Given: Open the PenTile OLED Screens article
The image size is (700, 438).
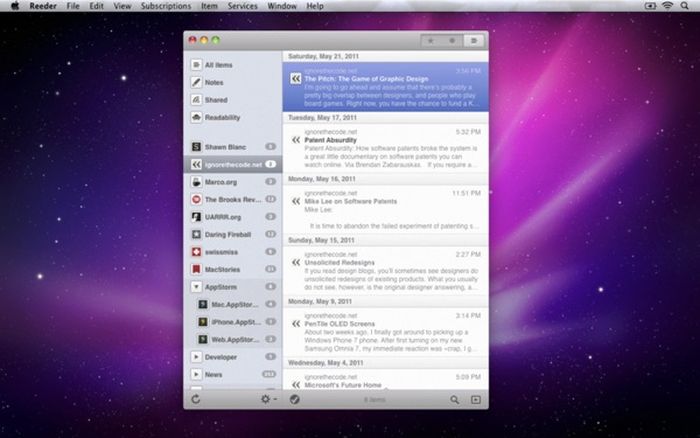Looking at the screenshot, I should (385, 332).
